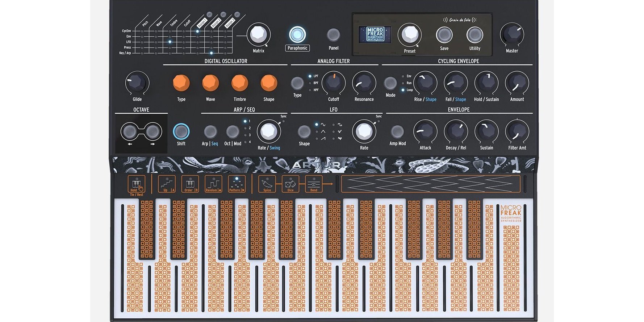
Task: Toggle the Arp | Seq button
Action: [x=210, y=132]
